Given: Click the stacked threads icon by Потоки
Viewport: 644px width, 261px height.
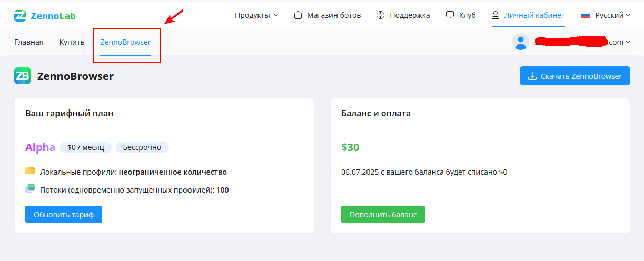Looking at the screenshot, I should pyautogui.click(x=30, y=189).
